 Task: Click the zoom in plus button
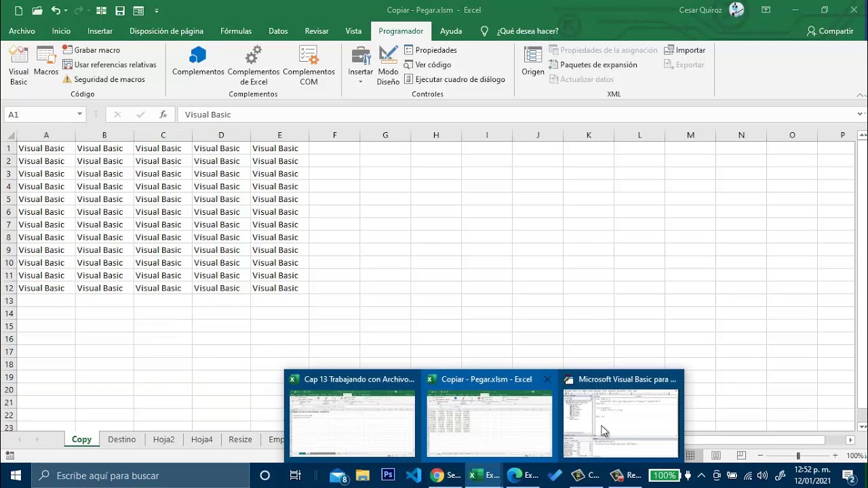tap(835, 456)
